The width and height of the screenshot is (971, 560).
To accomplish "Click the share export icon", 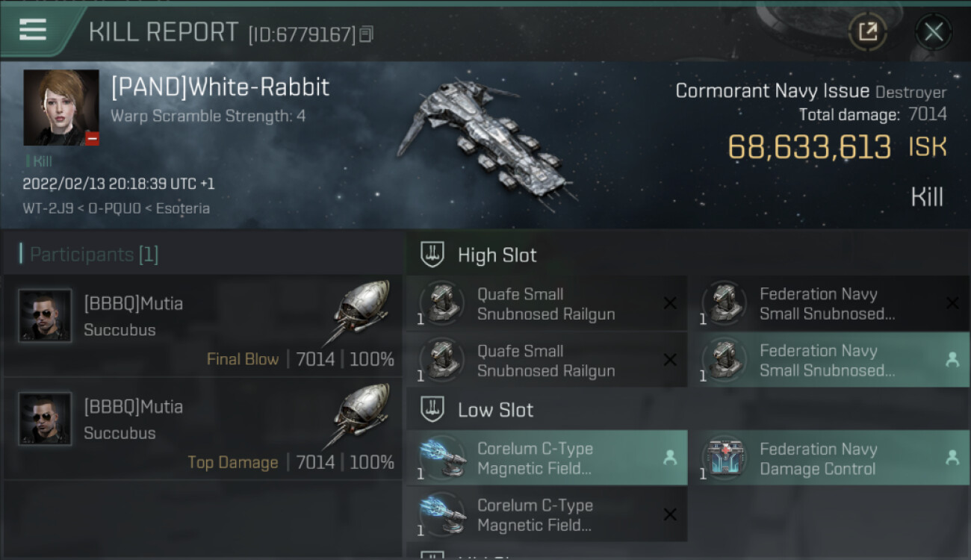I will [x=867, y=31].
